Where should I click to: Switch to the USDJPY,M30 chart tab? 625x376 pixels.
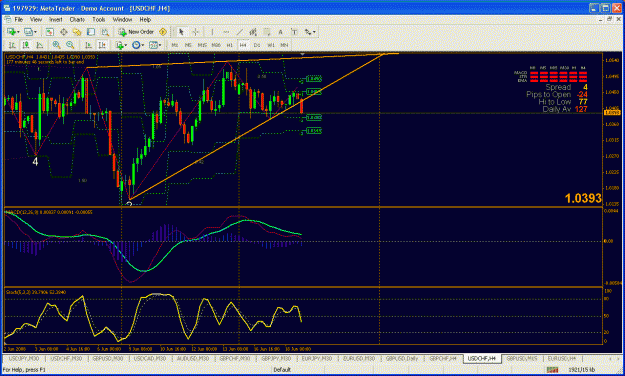click(24, 358)
